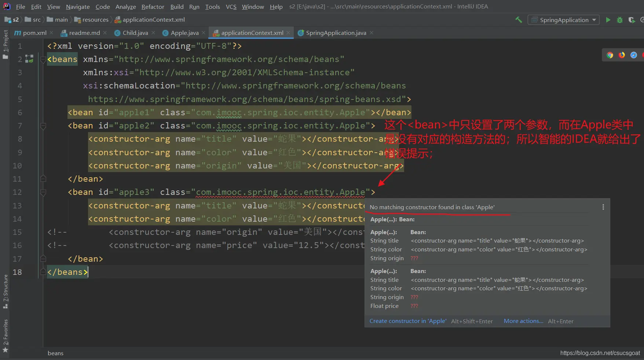The height and width of the screenshot is (360, 644).
Task: Open preview in Safari browser icon
Action: 634,55
